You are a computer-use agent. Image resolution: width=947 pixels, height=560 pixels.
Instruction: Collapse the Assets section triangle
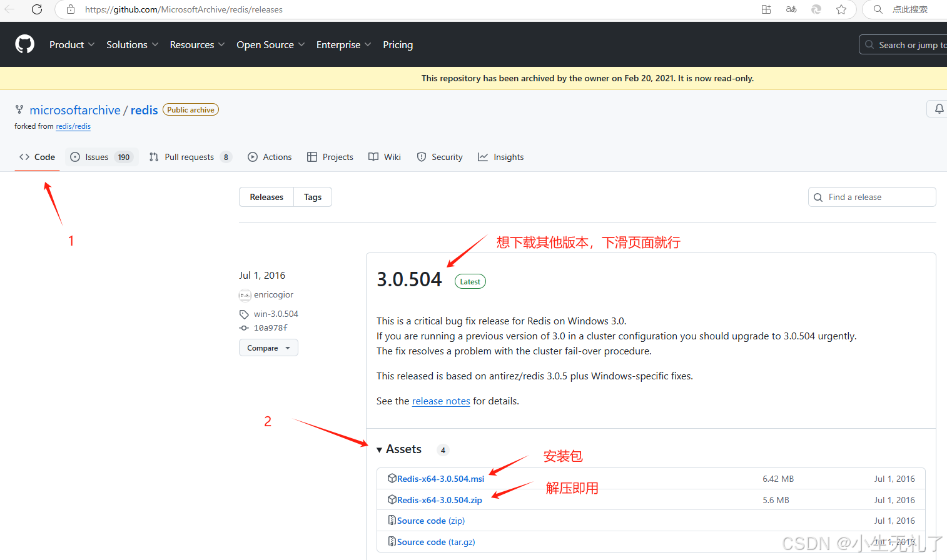pyautogui.click(x=379, y=449)
